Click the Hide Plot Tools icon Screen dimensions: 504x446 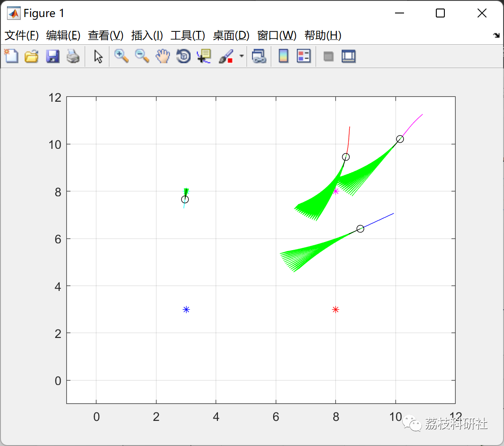click(x=328, y=56)
